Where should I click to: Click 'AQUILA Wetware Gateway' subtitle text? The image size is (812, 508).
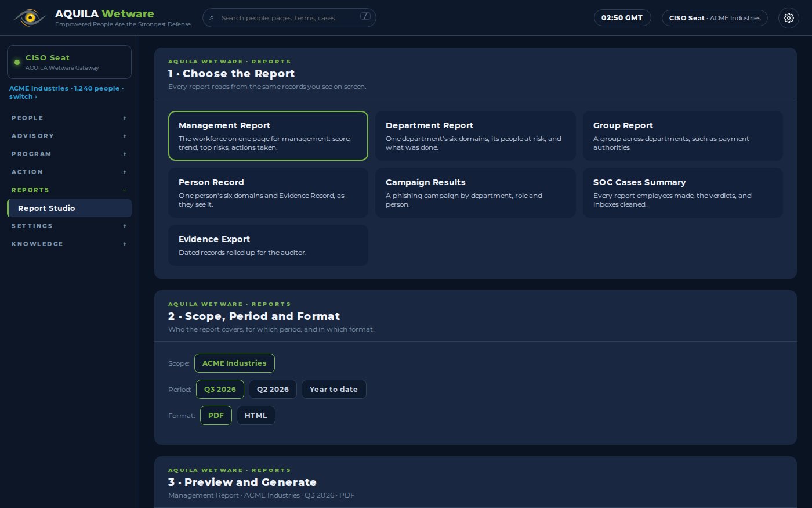click(x=62, y=68)
